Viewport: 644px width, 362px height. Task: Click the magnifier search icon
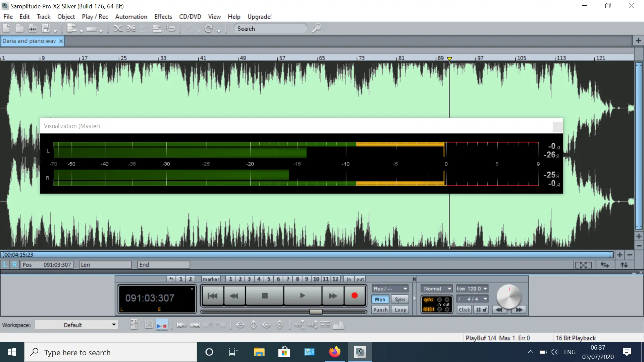tap(316, 28)
